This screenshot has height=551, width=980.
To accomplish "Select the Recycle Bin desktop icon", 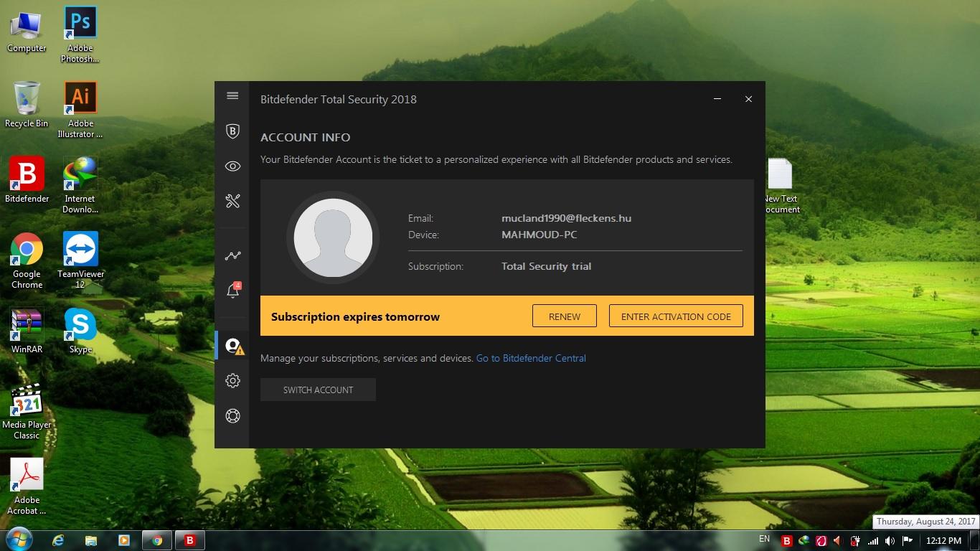I will 27,105.
